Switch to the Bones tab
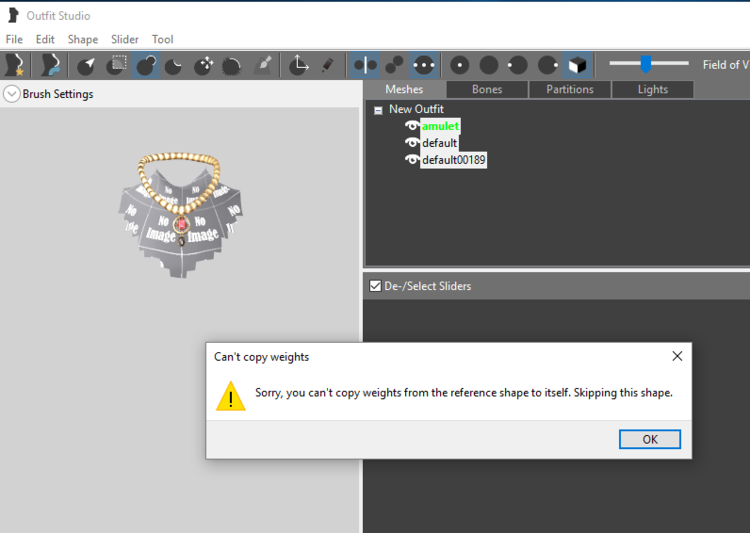Screen dimensions: 750x533 (487, 89)
